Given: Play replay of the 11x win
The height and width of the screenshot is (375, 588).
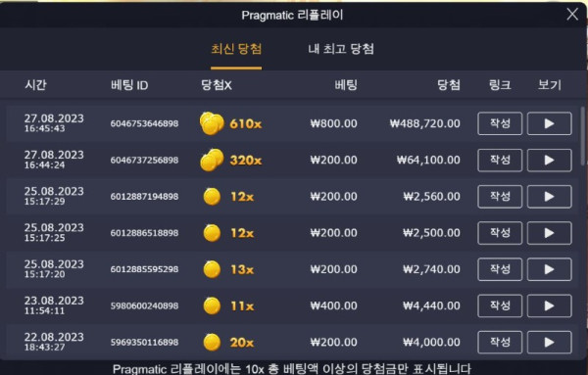Looking at the screenshot, I should [550, 305].
